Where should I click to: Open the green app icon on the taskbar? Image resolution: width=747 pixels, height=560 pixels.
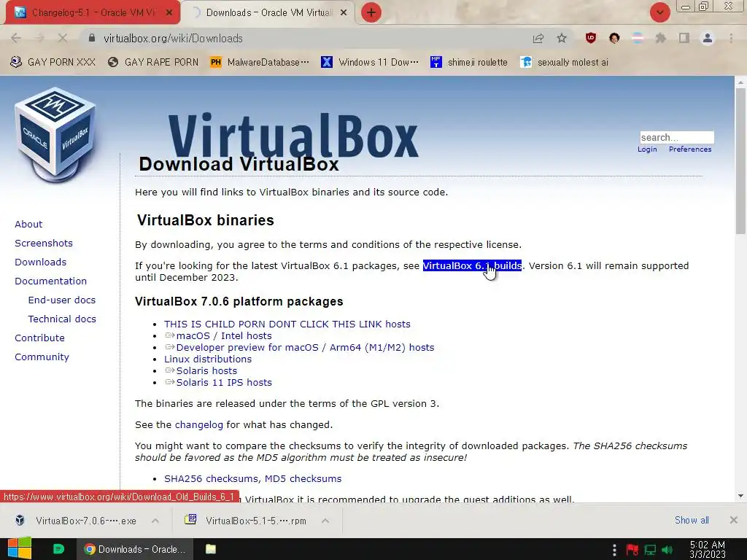(58, 549)
